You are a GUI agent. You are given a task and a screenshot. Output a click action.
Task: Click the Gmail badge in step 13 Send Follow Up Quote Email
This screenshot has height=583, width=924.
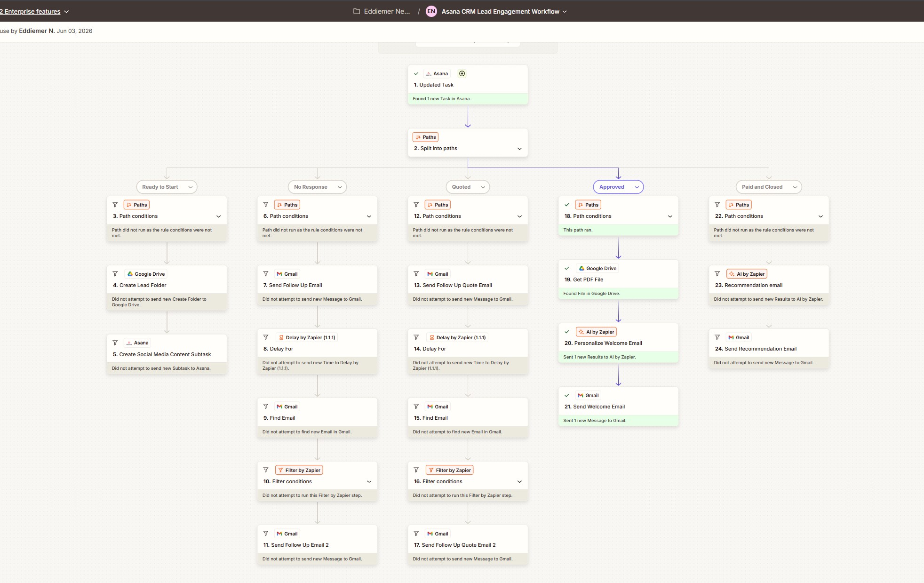pyautogui.click(x=438, y=274)
